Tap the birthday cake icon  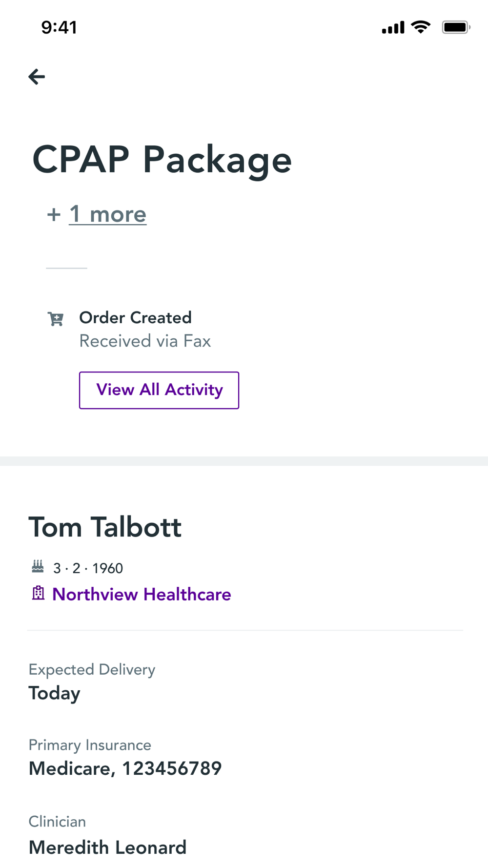pyautogui.click(x=38, y=567)
